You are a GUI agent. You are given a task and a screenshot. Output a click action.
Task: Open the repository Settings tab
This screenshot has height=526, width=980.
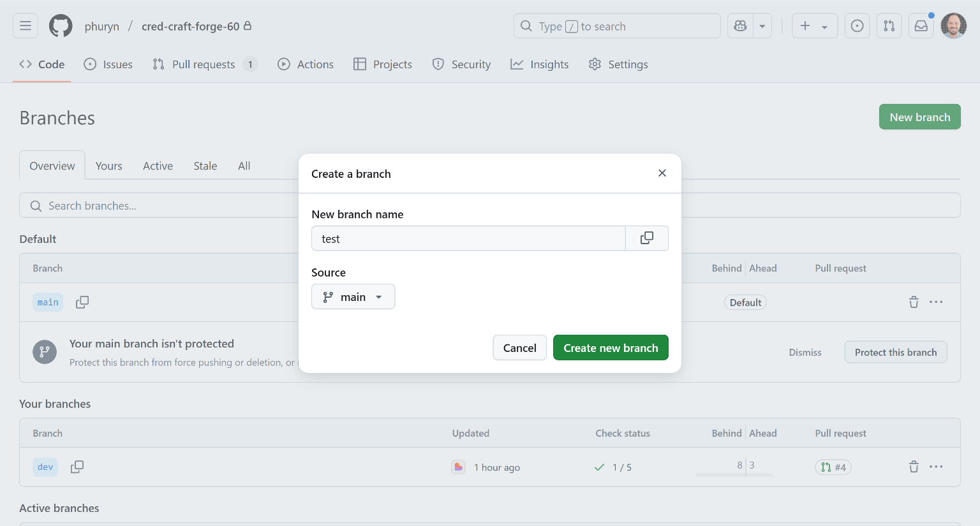point(618,64)
